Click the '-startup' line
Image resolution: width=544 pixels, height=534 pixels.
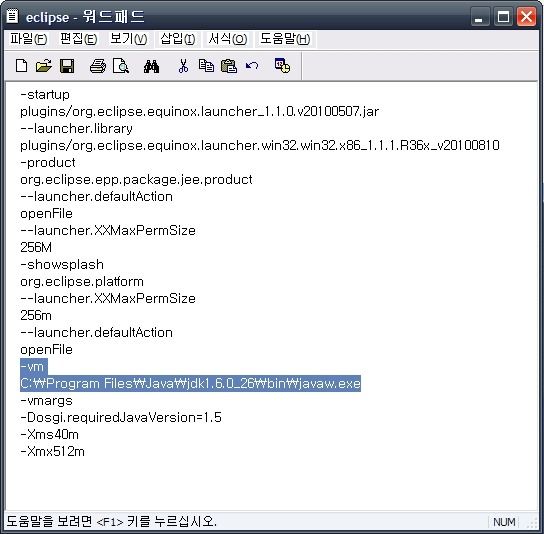[45, 94]
